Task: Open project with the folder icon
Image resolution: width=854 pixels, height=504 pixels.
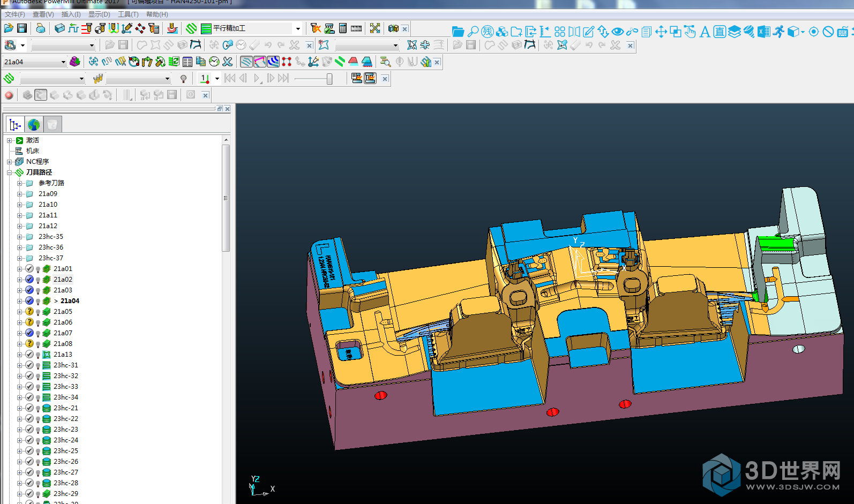Action: pos(9,28)
